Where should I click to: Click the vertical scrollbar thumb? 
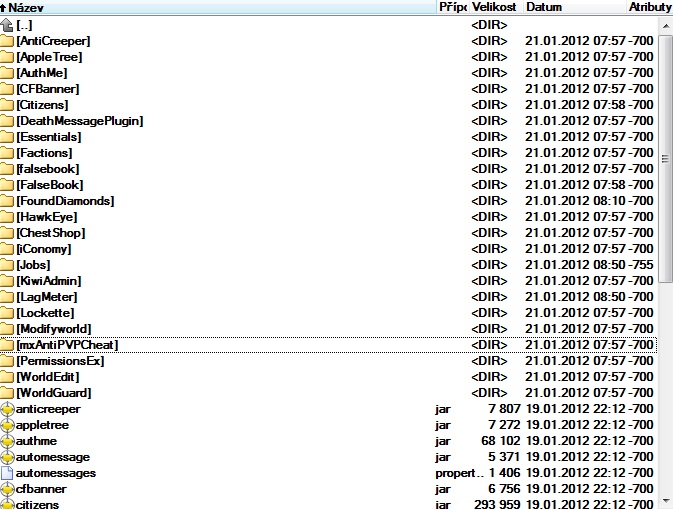coord(665,159)
